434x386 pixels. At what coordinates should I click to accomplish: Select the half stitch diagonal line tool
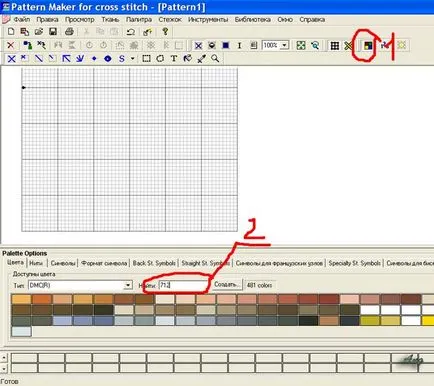[39, 59]
